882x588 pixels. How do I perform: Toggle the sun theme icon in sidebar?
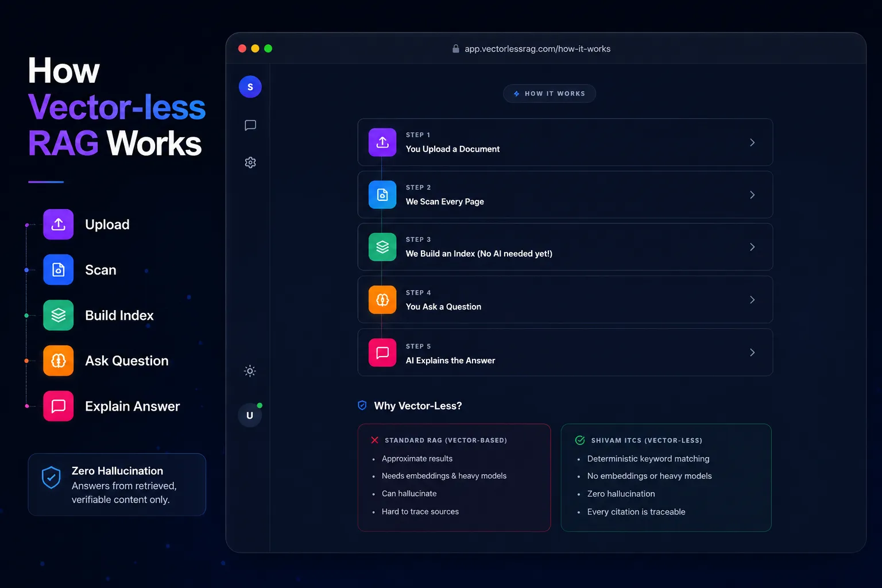[250, 371]
